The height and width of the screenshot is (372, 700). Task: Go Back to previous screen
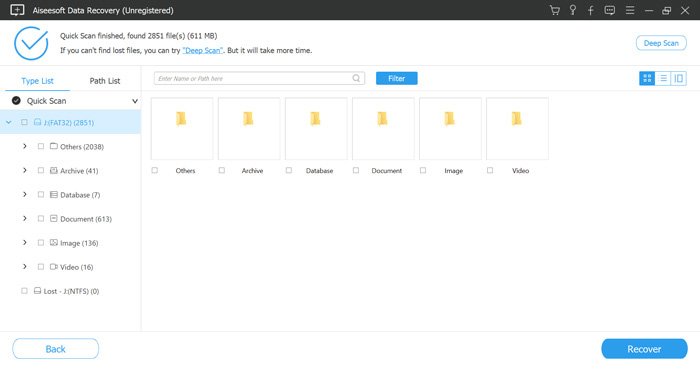click(x=55, y=349)
